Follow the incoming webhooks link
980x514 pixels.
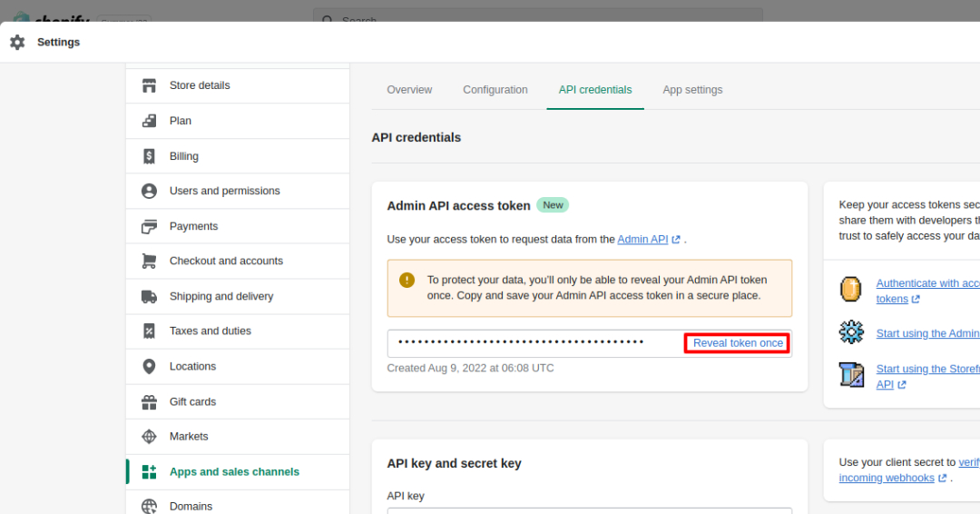tap(887, 478)
